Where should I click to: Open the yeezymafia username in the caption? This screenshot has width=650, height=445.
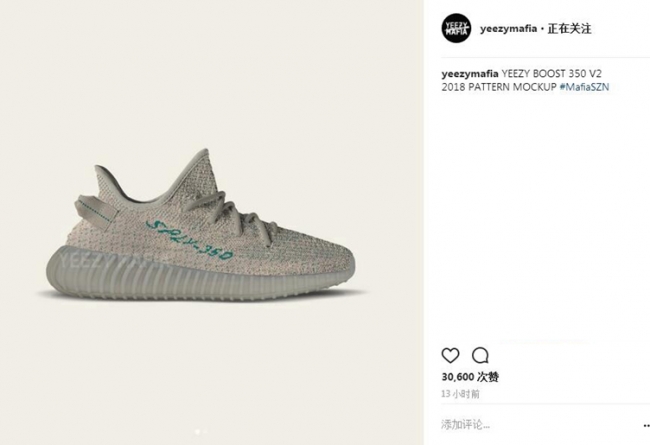click(470, 74)
